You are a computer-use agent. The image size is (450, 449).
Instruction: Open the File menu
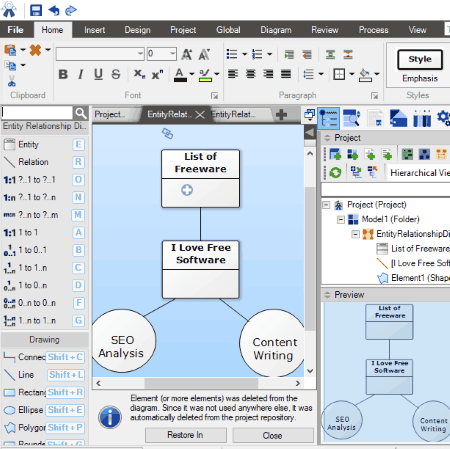pos(15,30)
